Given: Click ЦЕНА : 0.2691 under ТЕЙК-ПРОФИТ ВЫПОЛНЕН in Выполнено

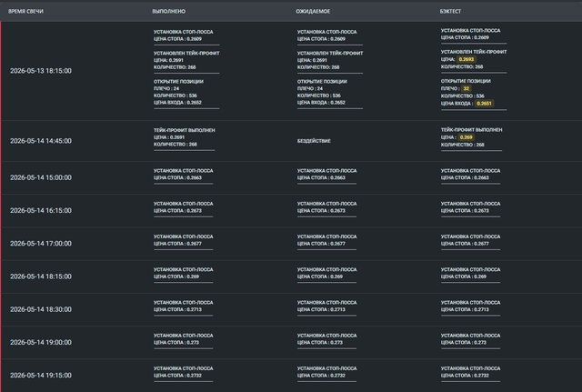Looking at the screenshot, I should (x=169, y=137).
